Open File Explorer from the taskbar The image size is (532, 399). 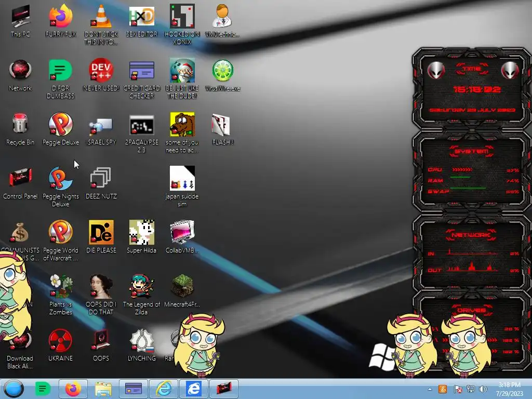coord(103,389)
